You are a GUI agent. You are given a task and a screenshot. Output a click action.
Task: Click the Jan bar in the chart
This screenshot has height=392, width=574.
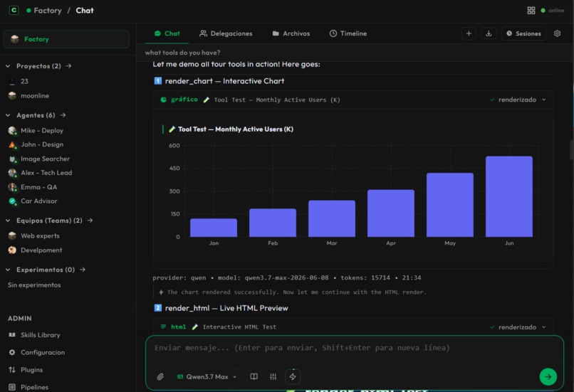point(214,228)
